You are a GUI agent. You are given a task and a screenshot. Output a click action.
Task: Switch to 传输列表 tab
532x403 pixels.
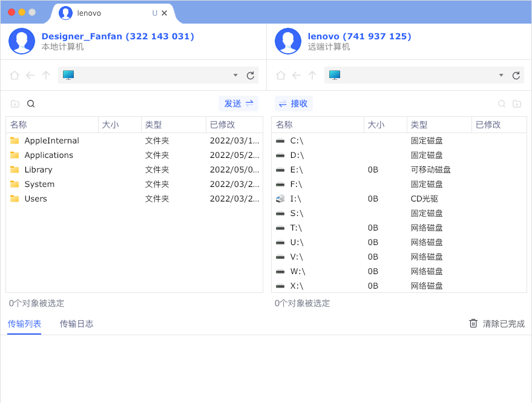24,324
